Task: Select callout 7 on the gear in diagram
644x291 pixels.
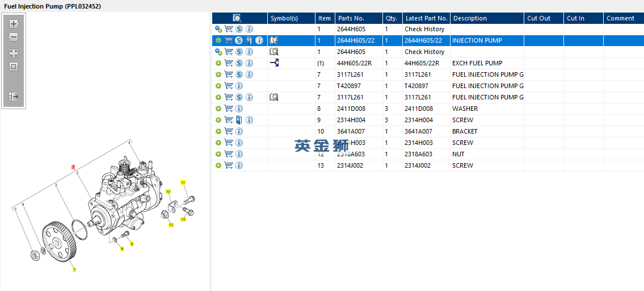Action: 74,270
